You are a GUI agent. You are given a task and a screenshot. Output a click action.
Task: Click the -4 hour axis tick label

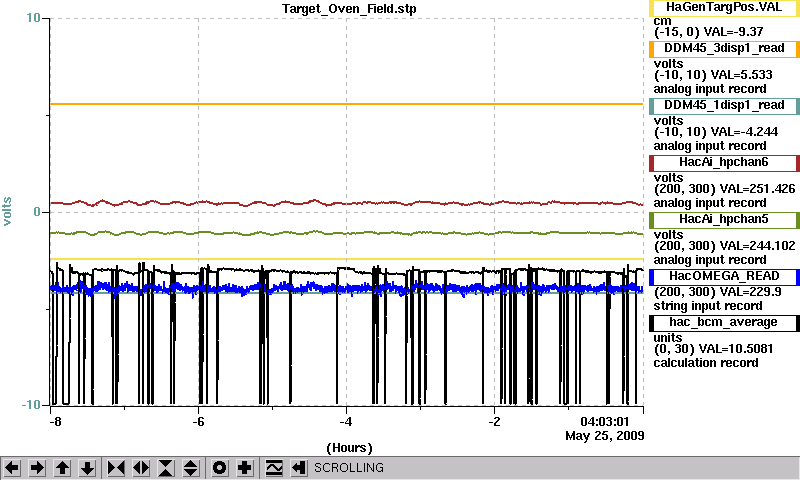346,421
